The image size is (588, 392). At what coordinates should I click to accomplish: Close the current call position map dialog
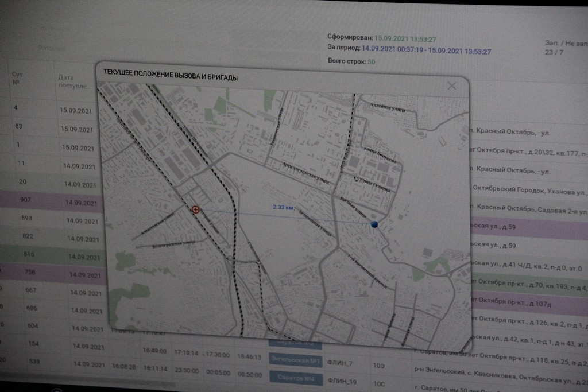click(x=451, y=86)
